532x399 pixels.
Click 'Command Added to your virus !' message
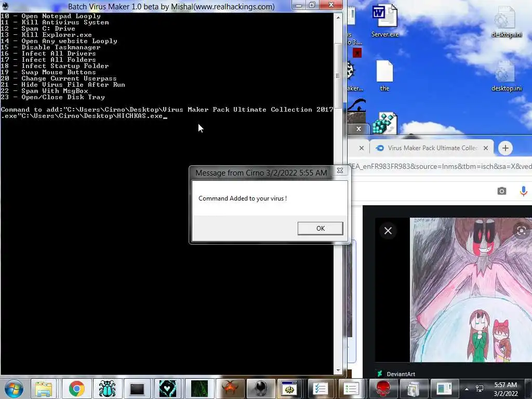243,198
